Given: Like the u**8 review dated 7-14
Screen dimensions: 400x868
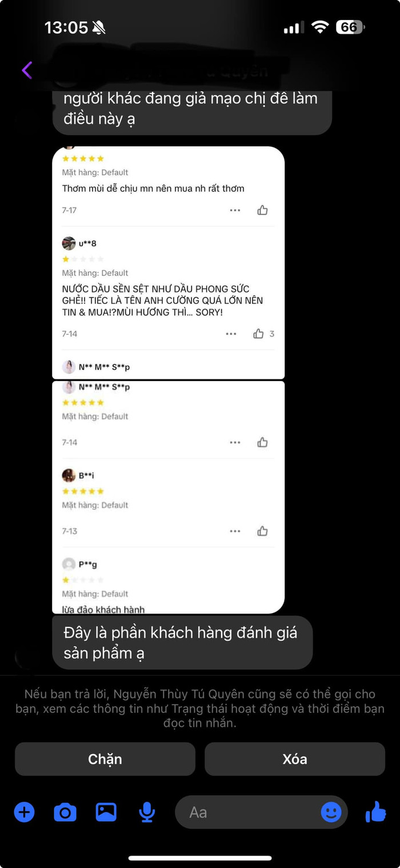Looking at the screenshot, I should (x=259, y=334).
